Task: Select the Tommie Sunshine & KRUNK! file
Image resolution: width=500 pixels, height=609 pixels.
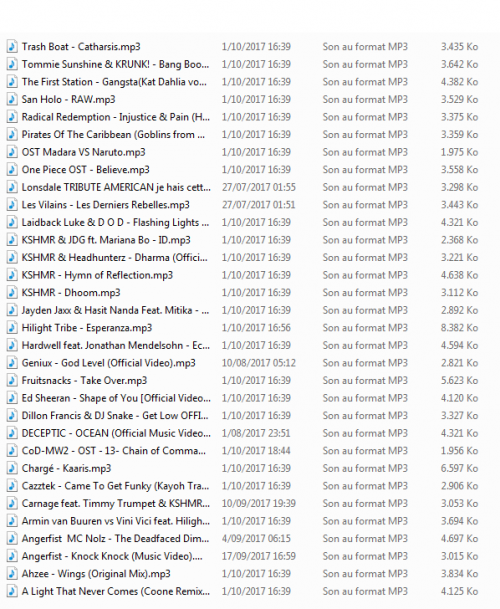Action: pyautogui.click(x=115, y=64)
